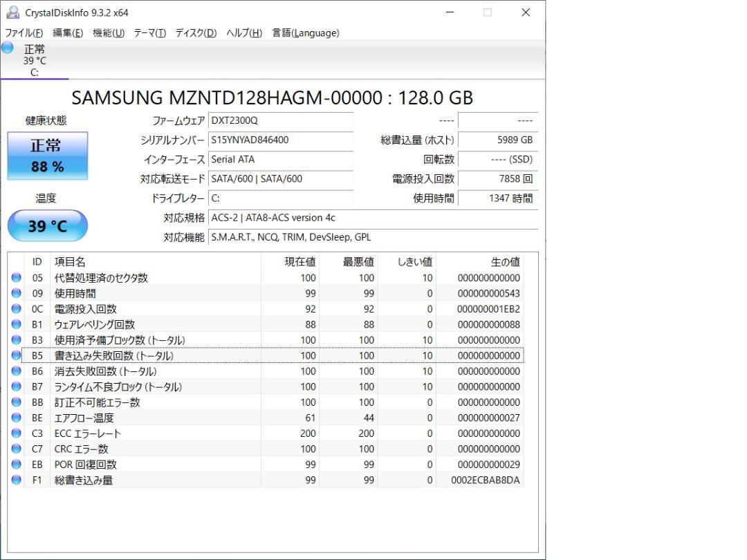The height and width of the screenshot is (560, 747).
Task: Select the ランタイム不良ブロック (トータル) row name
Action: [118, 386]
